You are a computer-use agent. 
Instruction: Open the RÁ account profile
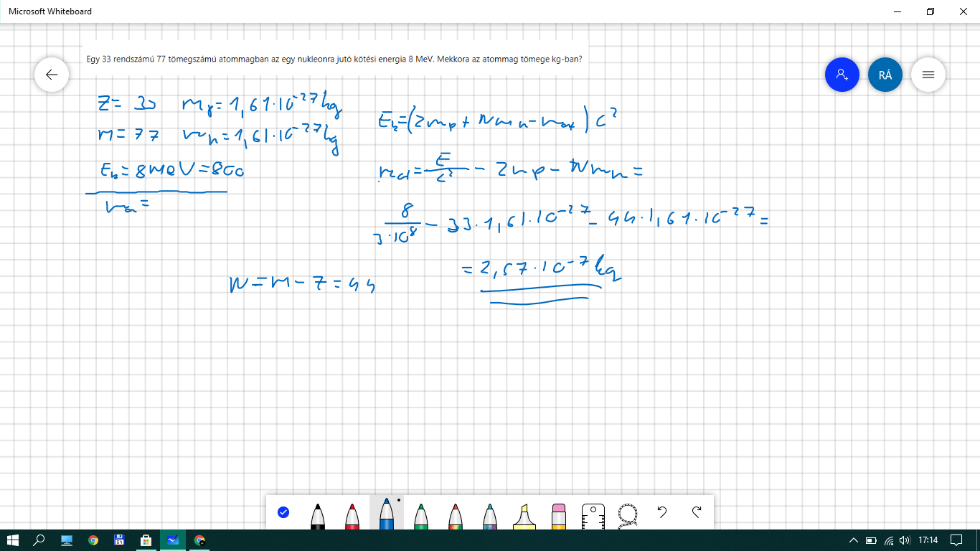pos(885,75)
